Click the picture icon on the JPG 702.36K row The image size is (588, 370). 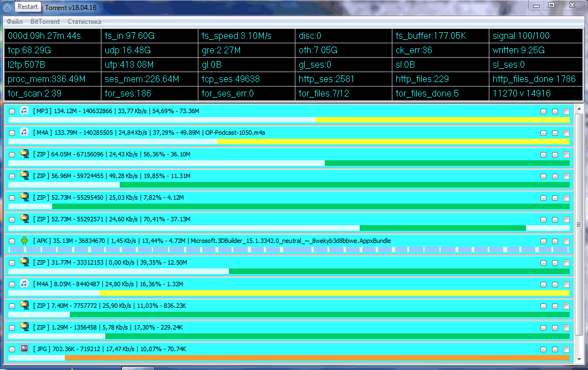[x=24, y=349]
